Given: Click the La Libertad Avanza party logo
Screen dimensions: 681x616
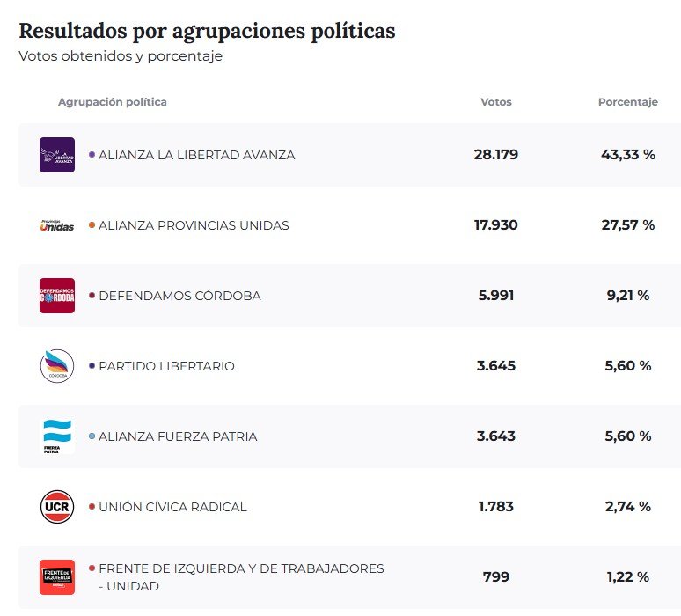Looking at the screenshot, I should 57,155.
